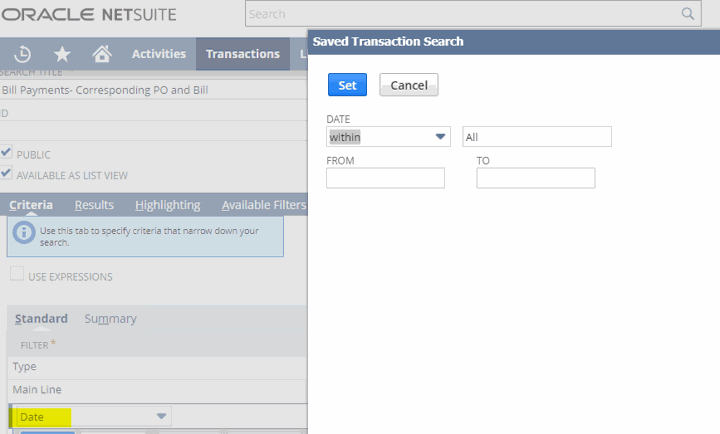
Task: Switch to the Available Filters tab
Action: click(264, 205)
